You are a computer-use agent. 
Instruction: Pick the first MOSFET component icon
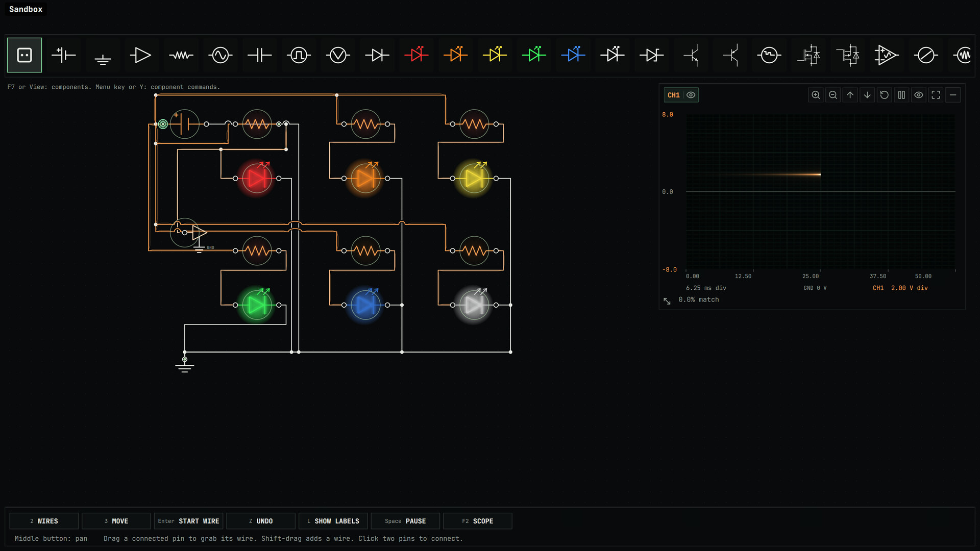click(x=808, y=55)
